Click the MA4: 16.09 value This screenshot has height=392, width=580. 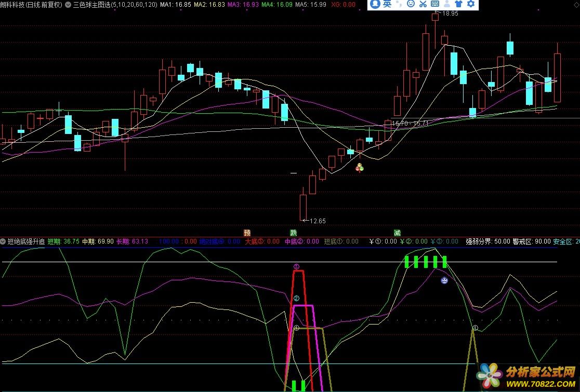click(276, 5)
